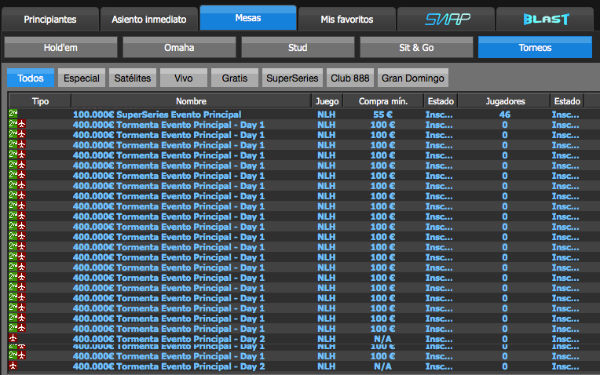Sort by the Jugadores column header
Image resolution: width=600 pixels, height=375 pixels.
[505, 101]
